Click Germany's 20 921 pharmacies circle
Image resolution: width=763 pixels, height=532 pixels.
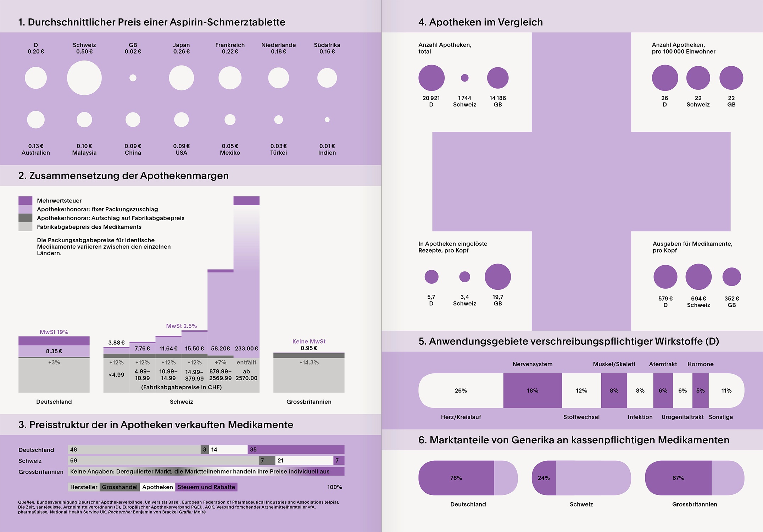click(431, 78)
